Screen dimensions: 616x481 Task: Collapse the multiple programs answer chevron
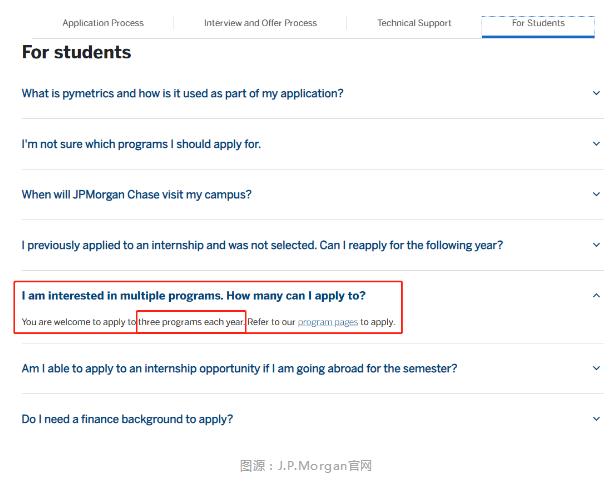pos(597,296)
